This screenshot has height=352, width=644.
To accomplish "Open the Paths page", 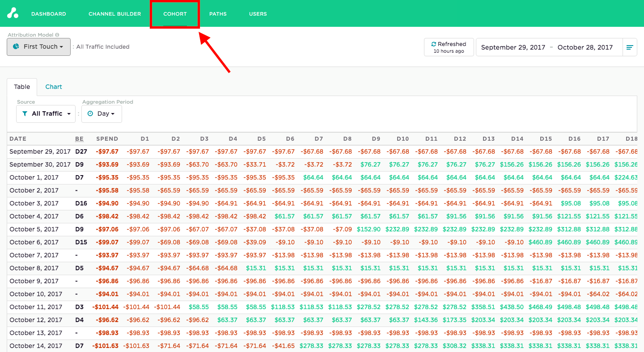I will [218, 14].
